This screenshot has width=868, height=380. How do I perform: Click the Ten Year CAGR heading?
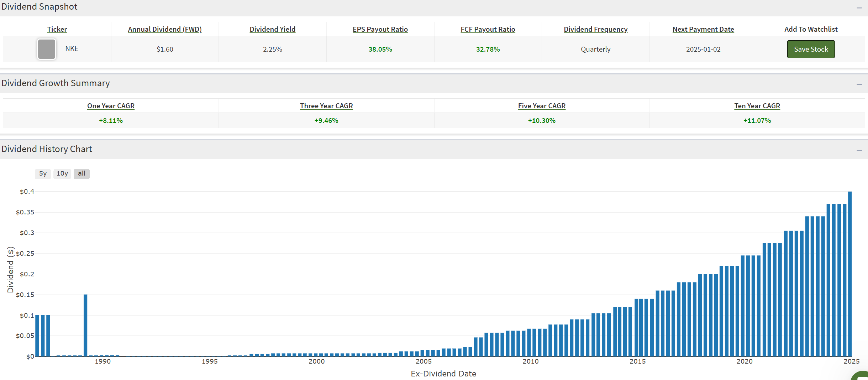[757, 106]
